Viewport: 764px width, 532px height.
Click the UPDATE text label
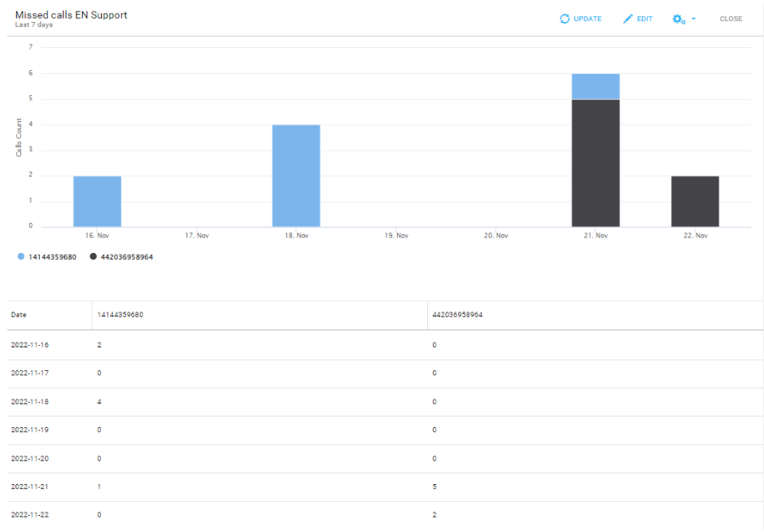587,19
